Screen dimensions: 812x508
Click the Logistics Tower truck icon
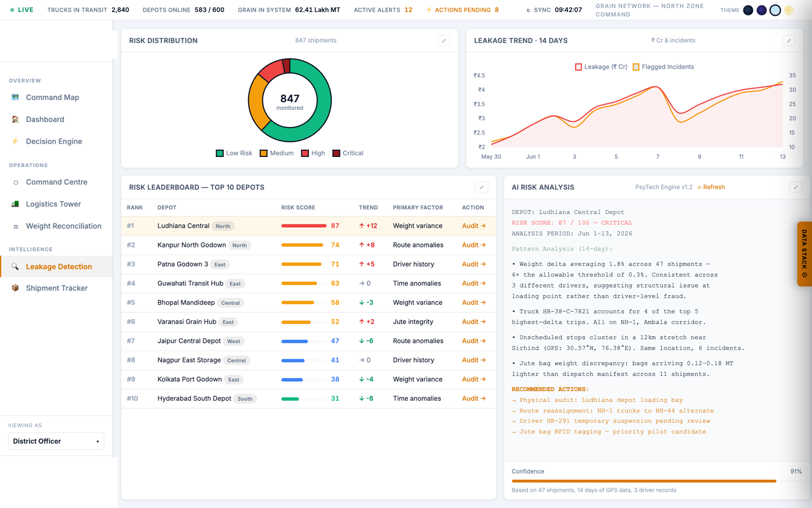click(x=15, y=204)
